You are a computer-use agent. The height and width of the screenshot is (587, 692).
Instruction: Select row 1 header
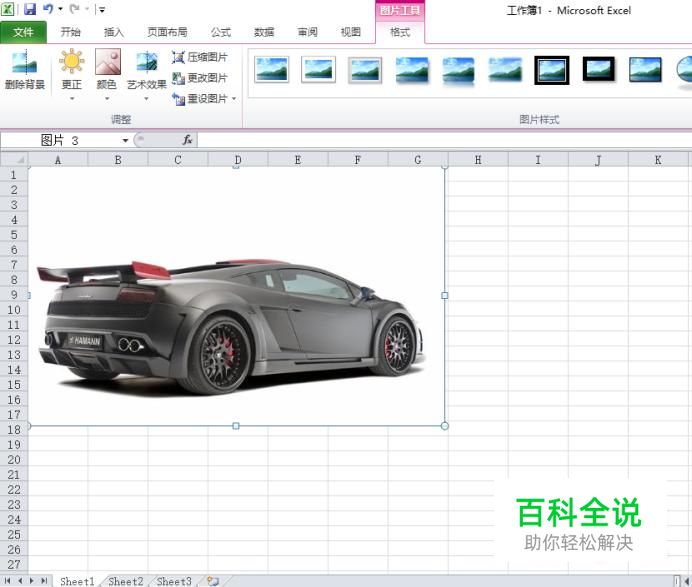pos(14,175)
